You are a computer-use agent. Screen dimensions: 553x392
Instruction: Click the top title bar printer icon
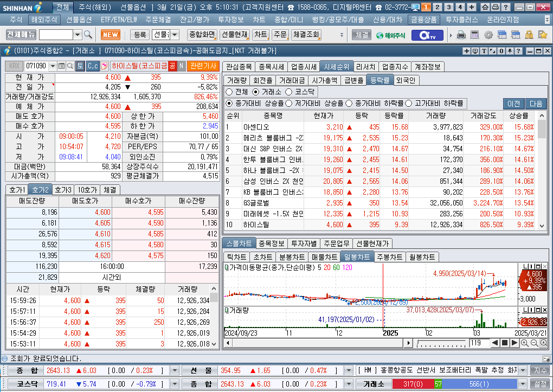(x=495, y=7)
